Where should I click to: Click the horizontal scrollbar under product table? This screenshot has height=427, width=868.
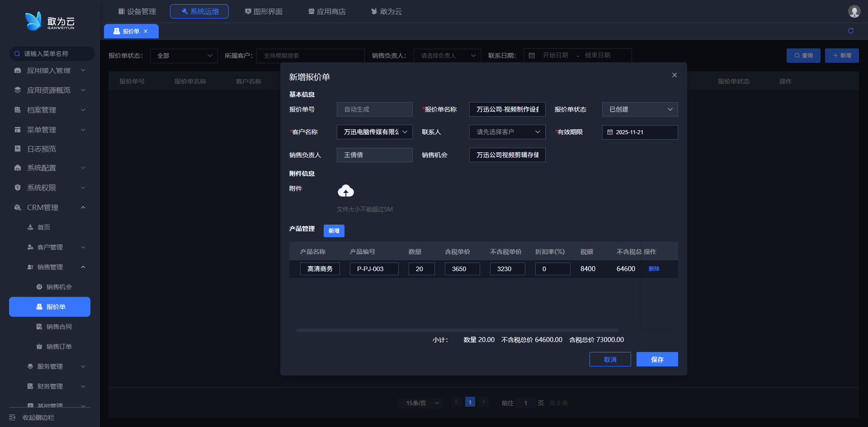(x=457, y=330)
